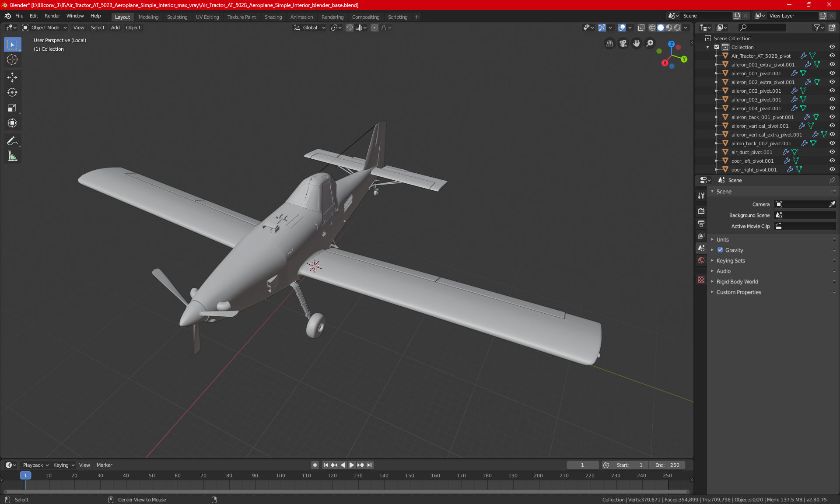Screen dimensions: 840x504
Task: Toggle camera view icon in viewport
Action: (x=623, y=43)
